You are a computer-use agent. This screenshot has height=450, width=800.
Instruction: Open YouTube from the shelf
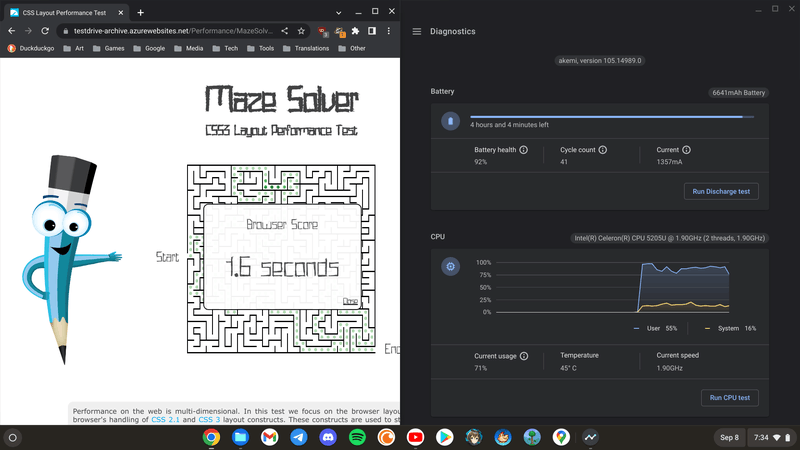[415, 437]
